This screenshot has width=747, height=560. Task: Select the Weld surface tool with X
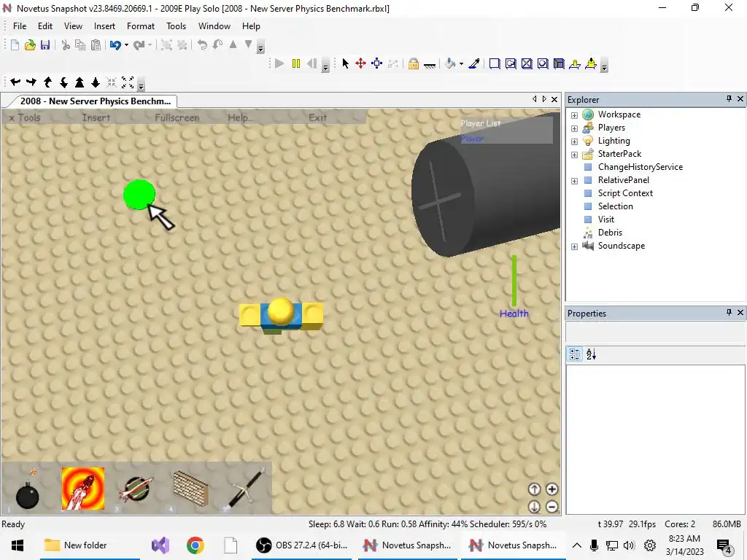tap(527, 63)
